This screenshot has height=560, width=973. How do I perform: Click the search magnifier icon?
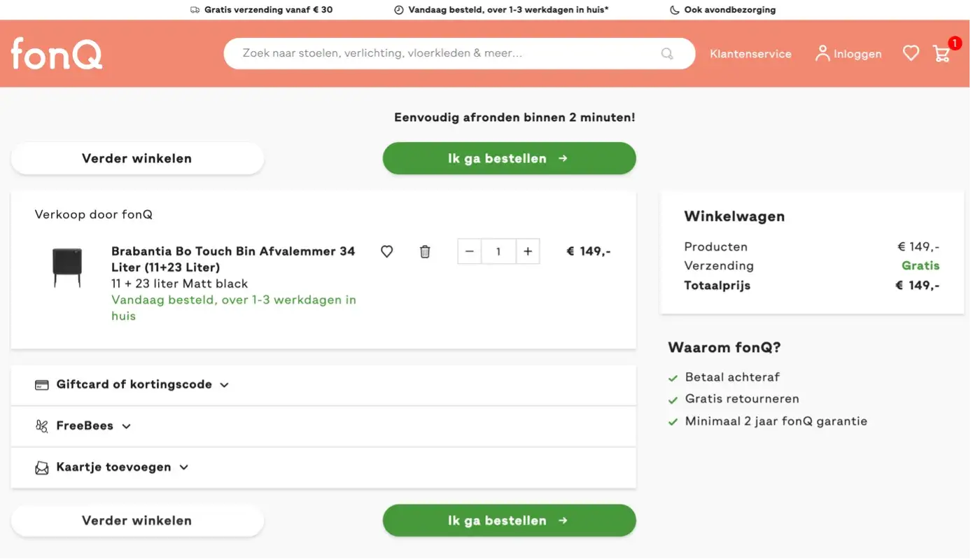pos(667,54)
